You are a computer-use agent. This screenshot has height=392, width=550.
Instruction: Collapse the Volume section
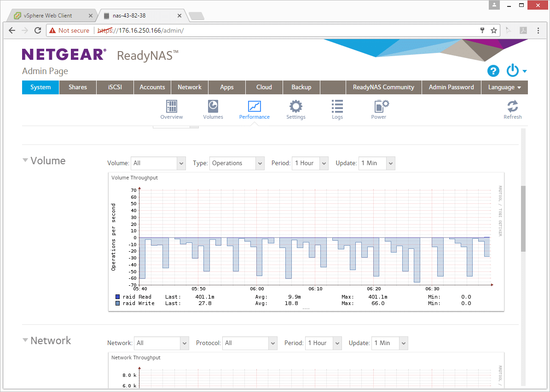tap(25, 160)
